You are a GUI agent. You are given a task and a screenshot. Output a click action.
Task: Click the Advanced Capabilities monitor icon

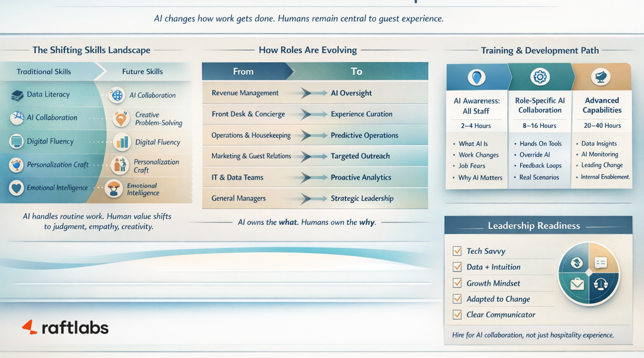601,77
